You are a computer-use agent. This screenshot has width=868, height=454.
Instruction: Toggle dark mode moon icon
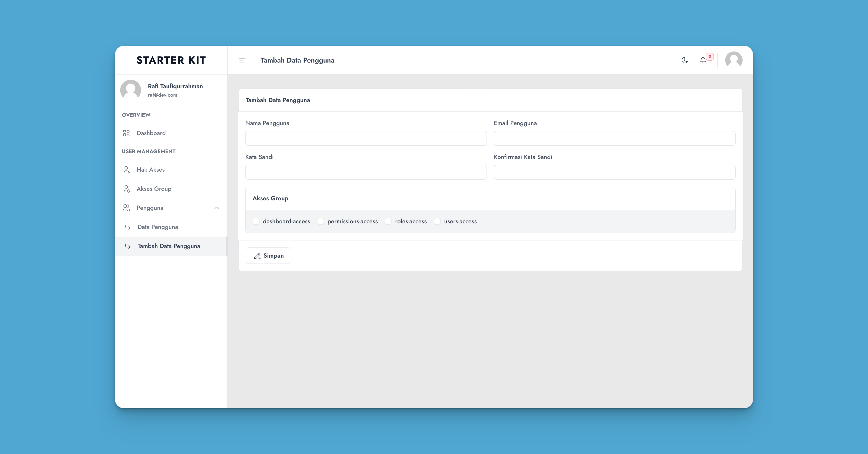tap(684, 60)
